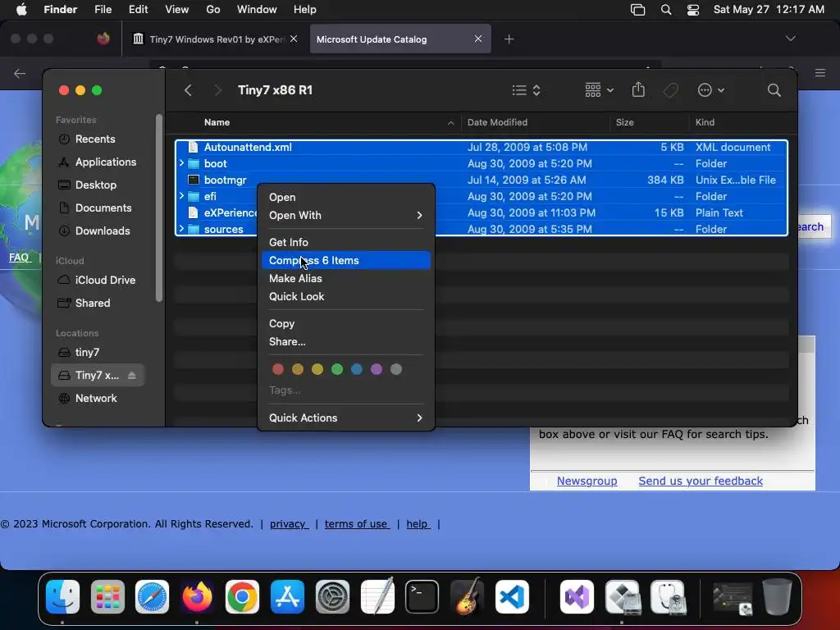Choose Quick Look in the context menu

(x=346, y=297)
